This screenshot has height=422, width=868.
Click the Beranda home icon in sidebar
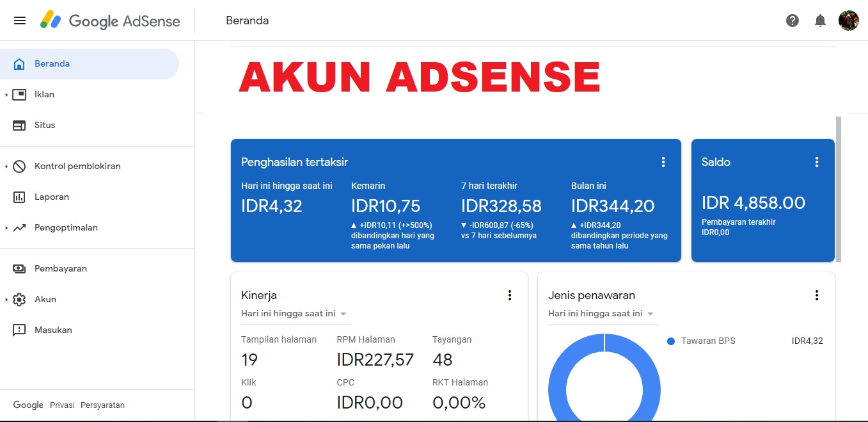click(19, 64)
